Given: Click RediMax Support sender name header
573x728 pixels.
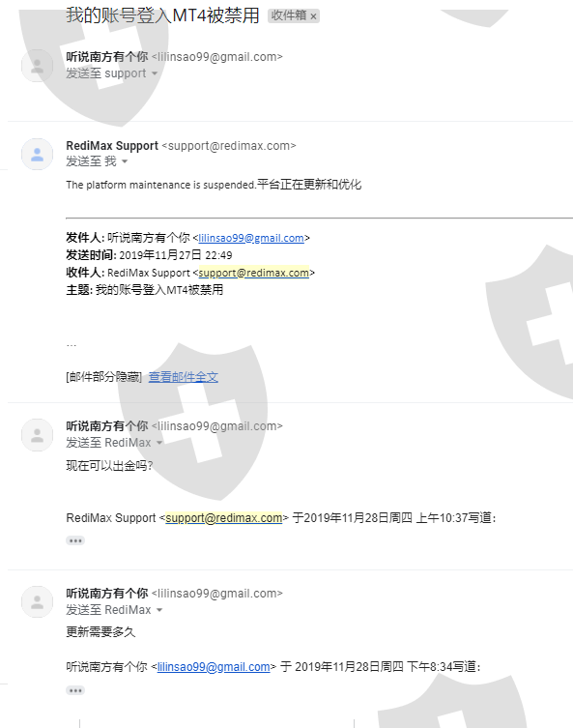Looking at the screenshot, I should (112, 145).
